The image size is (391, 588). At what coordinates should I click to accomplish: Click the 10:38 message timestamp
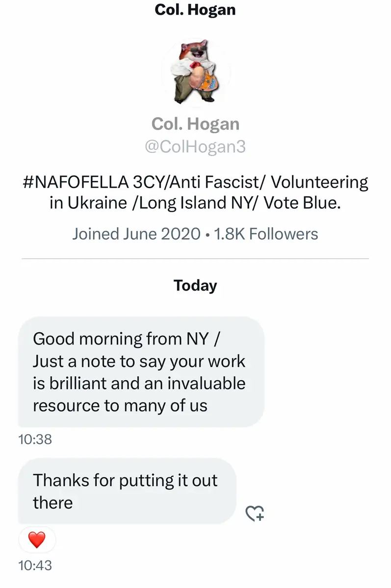point(35,439)
